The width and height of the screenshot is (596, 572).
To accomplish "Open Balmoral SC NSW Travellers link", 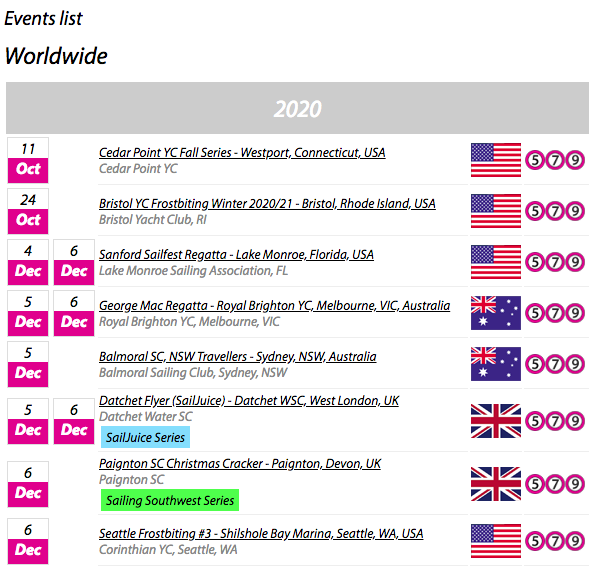I will 238,356.
